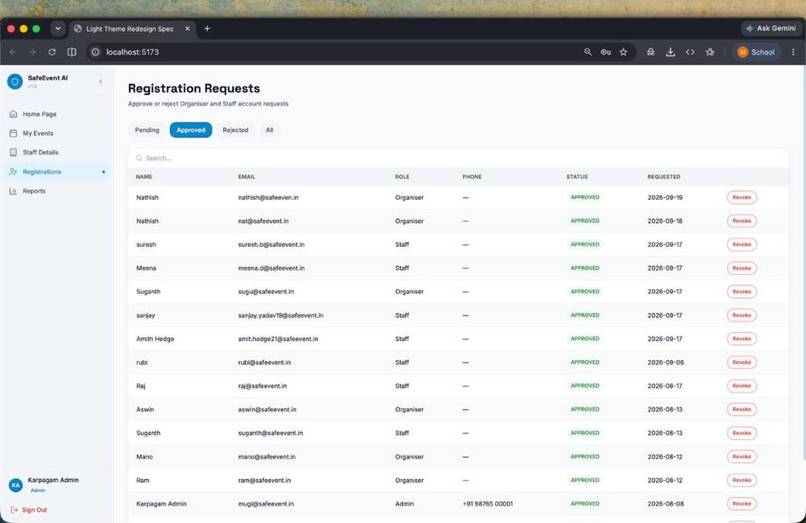
Task: Click the REQUESTED column header
Action: pyautogui.click(x=664, y=177)
